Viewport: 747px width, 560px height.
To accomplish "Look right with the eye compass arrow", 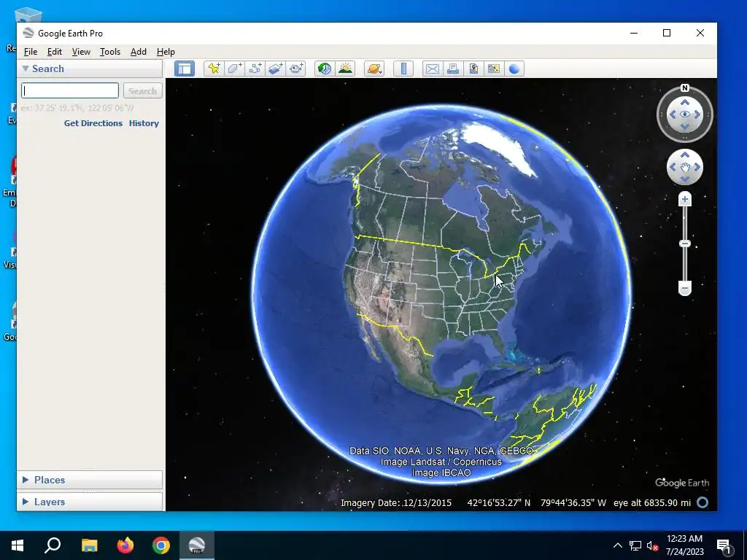I will [x=697, y=114].
